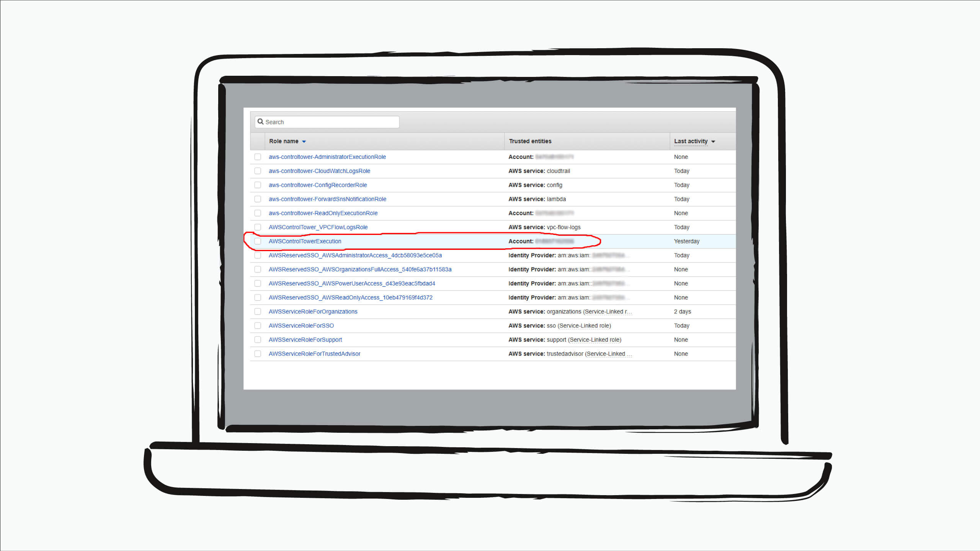
Task: Open the AWSControlTowerExecution role
Action: coord(305,241)
